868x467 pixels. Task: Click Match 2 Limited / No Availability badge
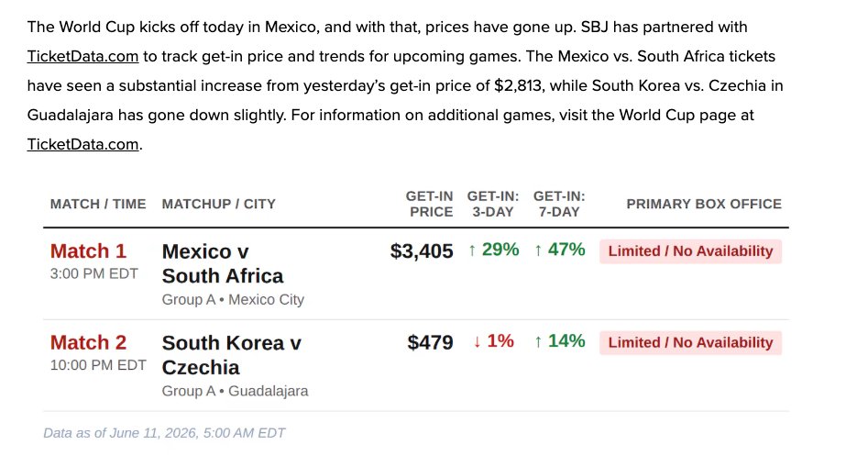[690, 343]
